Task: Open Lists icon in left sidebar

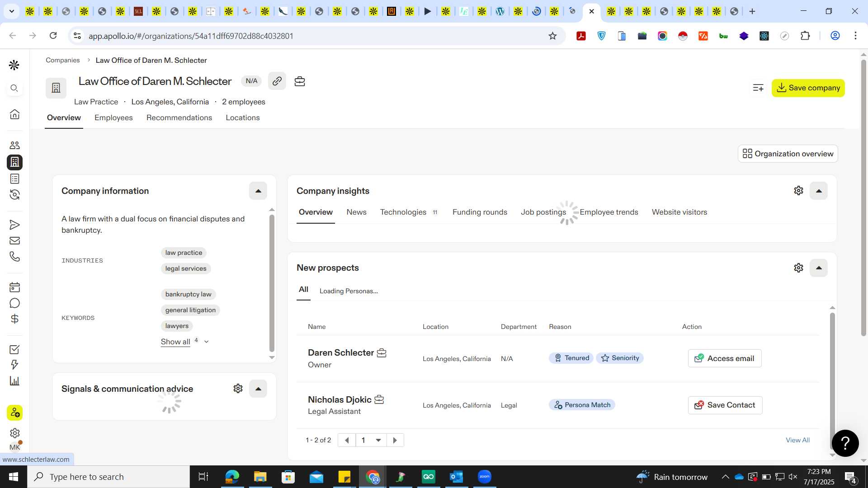Action: point(14,178)
